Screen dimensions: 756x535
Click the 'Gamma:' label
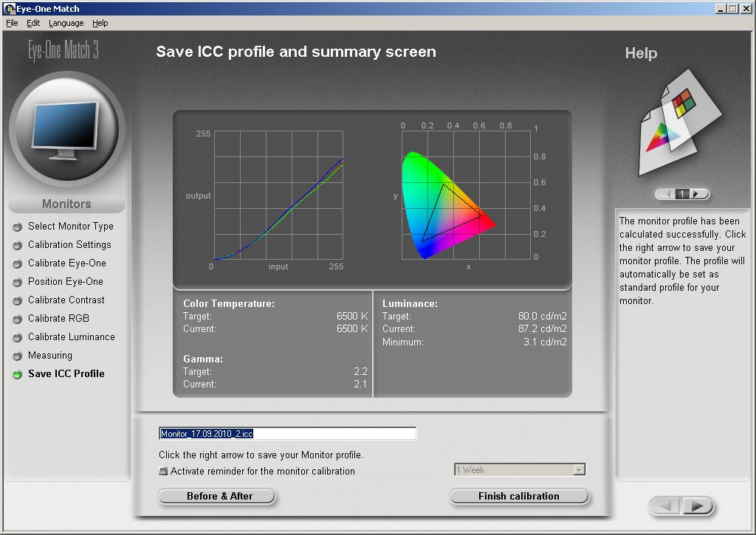point(202,359)
